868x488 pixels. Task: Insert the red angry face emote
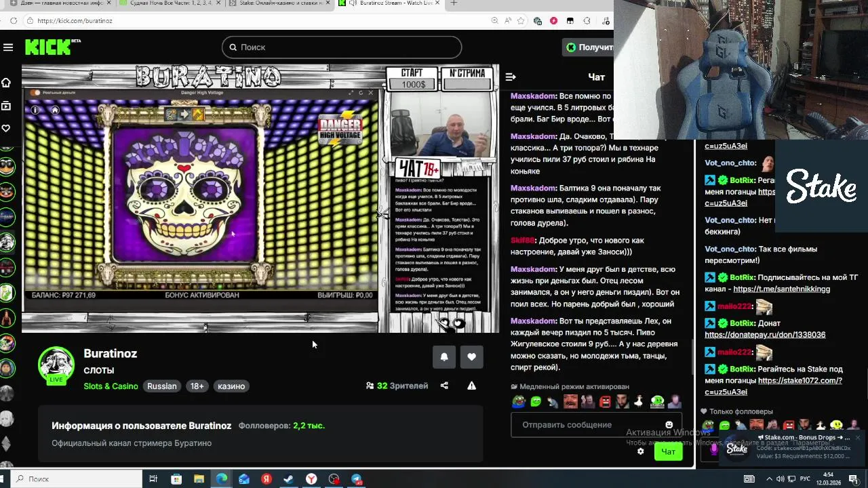click(605, 402)
